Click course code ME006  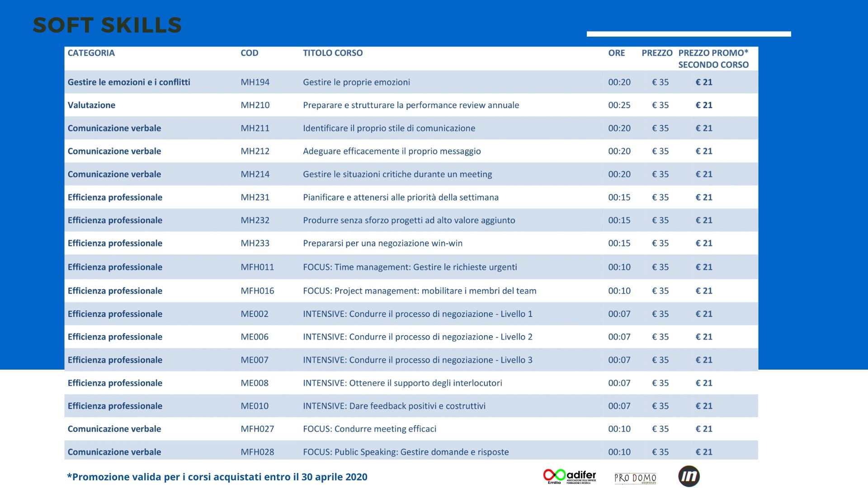[255, 337]
